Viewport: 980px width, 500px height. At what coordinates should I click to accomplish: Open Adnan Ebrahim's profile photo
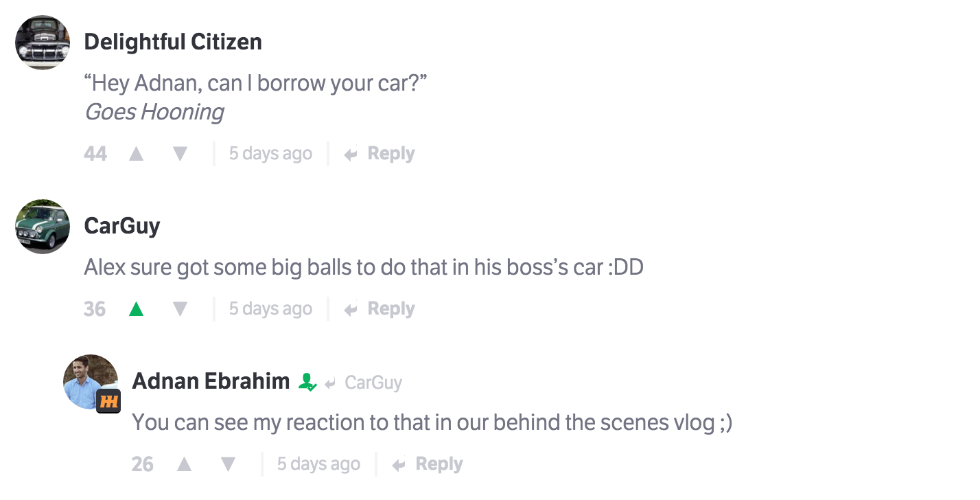point(88,380)
